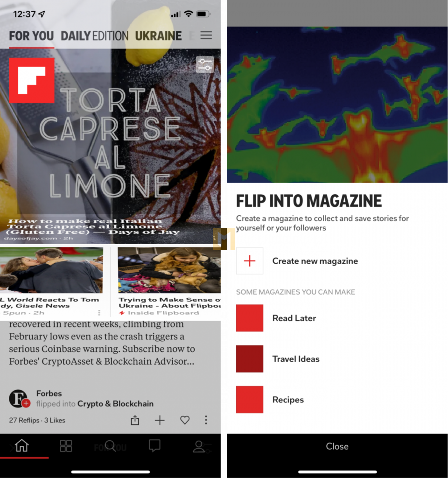Open the Search tab

click(x=110, y=446)
